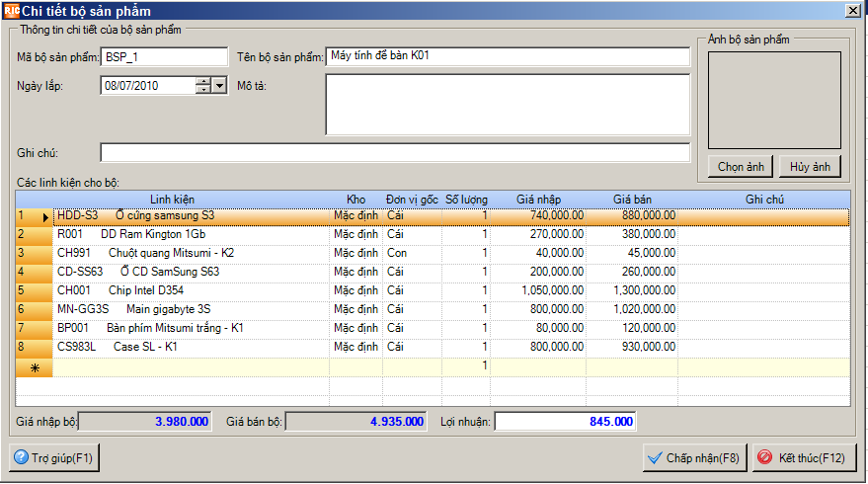This screenshot has width=868, height=484.
Task: Click the Chấp nhận(F8) accept button
Action: click(x=695, y=458)
